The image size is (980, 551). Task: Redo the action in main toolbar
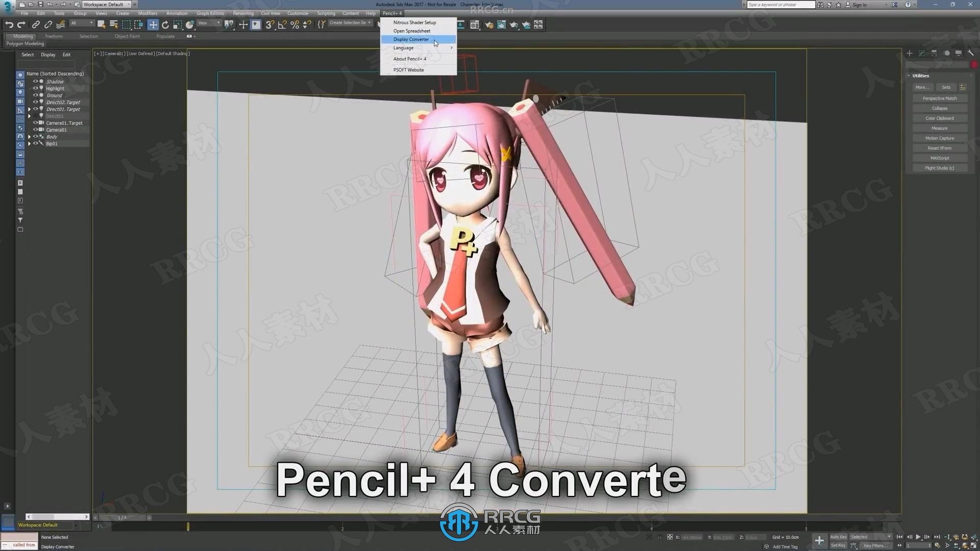coord(21,24)
